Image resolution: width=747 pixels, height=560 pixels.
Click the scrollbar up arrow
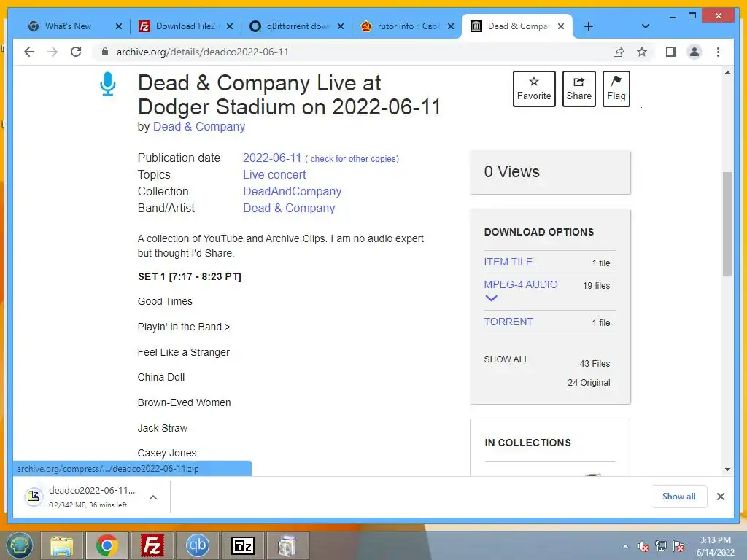[x=727, y=72]
